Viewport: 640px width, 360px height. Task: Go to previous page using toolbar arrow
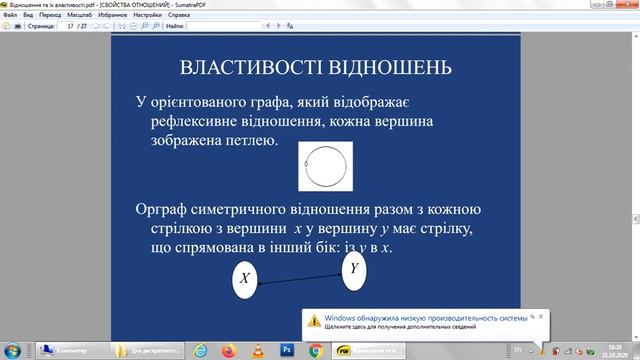(x=97, y=26)
